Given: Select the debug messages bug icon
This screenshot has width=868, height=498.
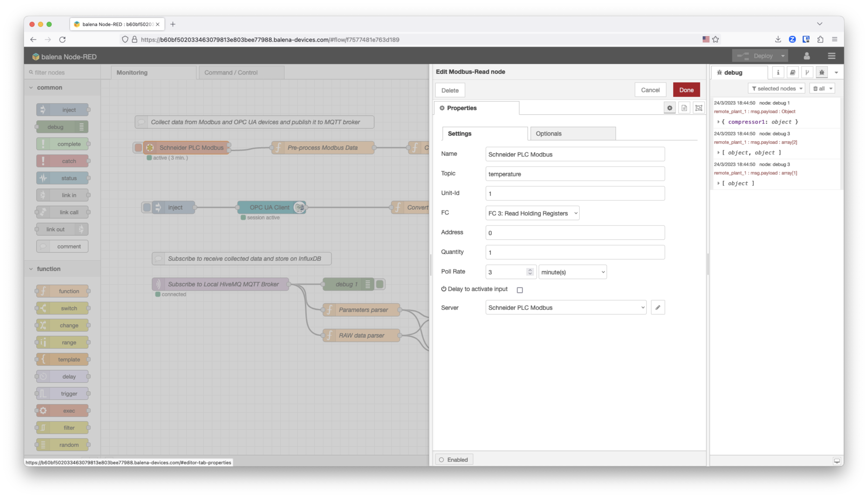Looking at the screenshot, I should pyautogui.click(x=821, y=72).
